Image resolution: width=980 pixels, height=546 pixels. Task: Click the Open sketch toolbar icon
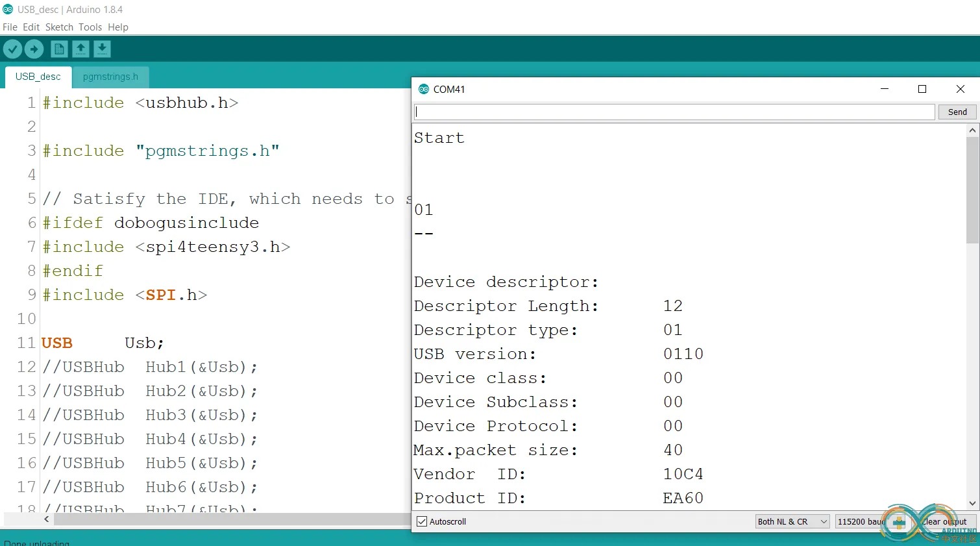pyautogui.click(x=80, y=49)
